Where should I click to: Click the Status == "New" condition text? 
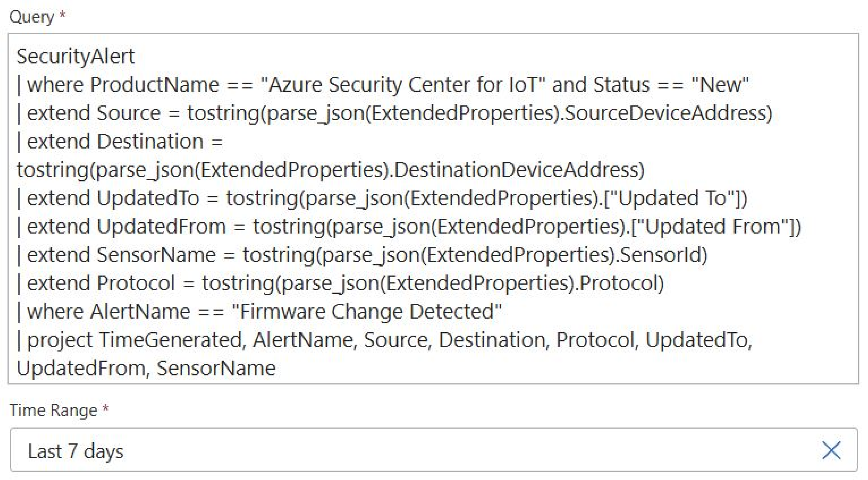tap(671, 84)
